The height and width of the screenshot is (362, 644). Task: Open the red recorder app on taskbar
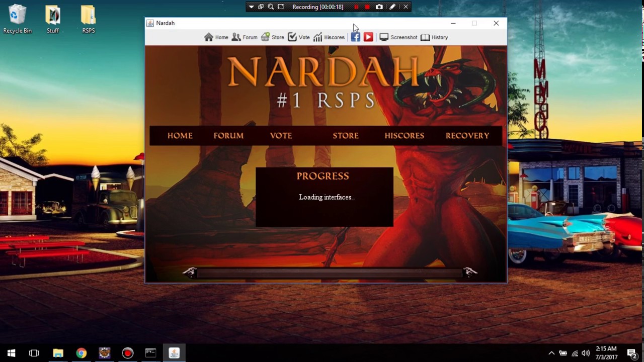pos(127,353)
